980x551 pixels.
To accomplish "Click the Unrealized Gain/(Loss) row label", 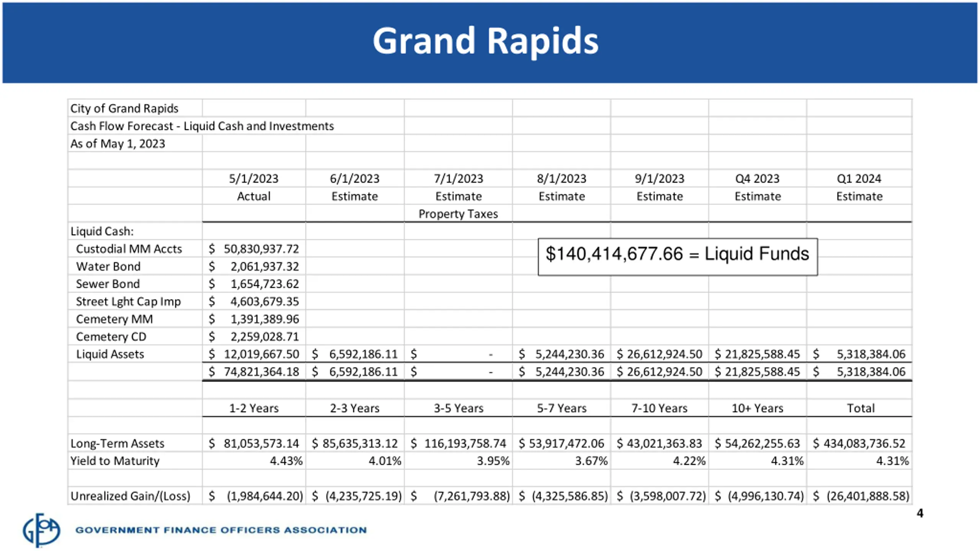I will point(130,496).
